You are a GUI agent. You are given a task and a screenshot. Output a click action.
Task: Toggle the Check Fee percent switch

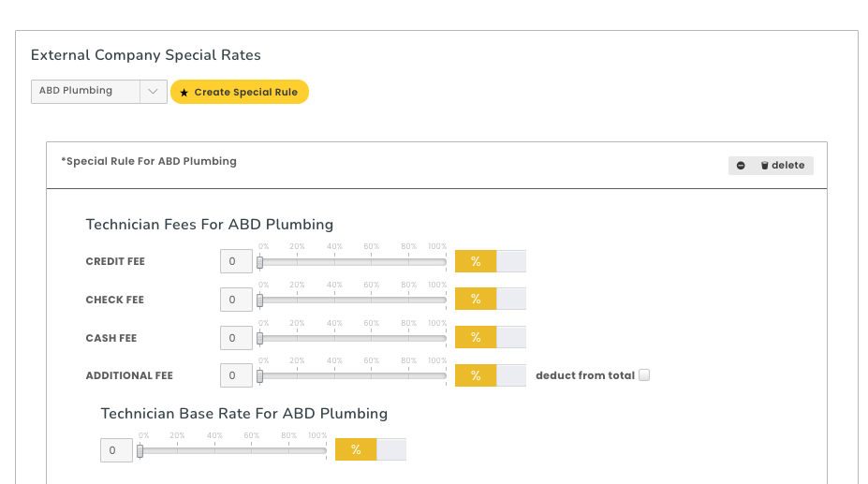tap(490, 300)
